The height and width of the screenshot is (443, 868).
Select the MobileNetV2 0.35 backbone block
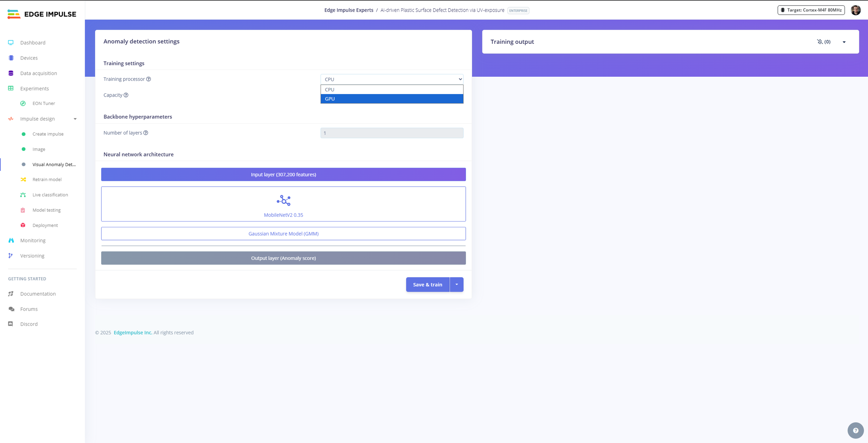(284, 204)
